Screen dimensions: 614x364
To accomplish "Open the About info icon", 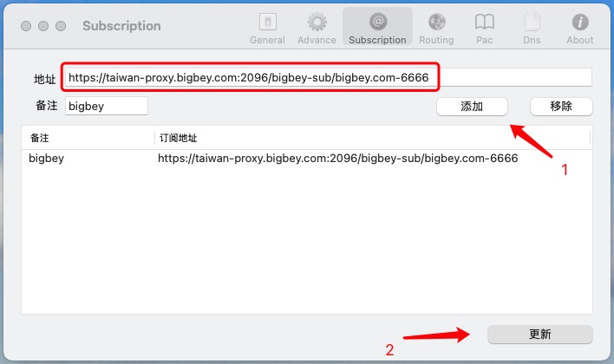I will [580, 22].
